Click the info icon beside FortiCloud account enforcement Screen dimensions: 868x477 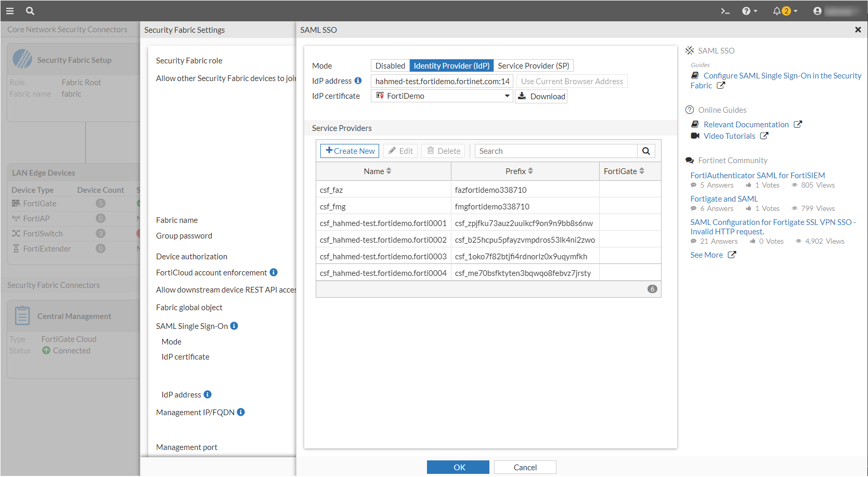(274, 272)
